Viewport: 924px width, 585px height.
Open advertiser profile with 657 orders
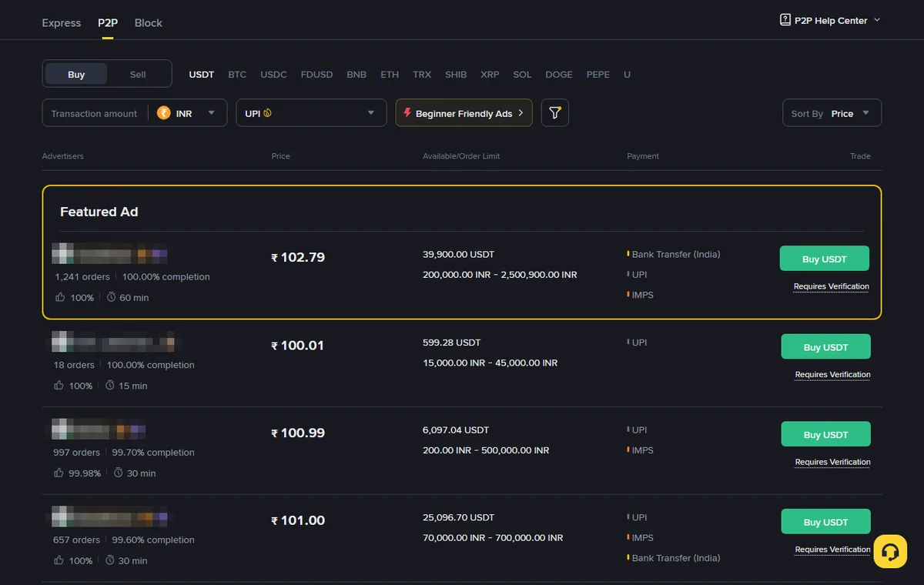[109, 516]
